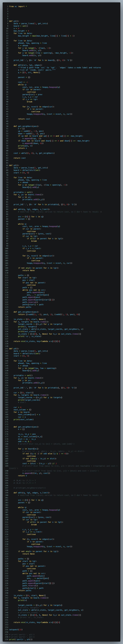Click 'data = parse_lines(3, get_ints)'

click(31, 351)
